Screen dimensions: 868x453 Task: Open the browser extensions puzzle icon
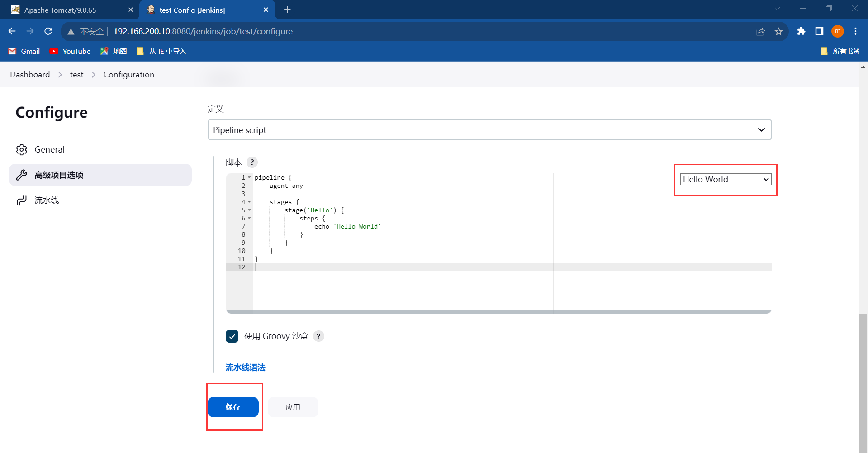pyautogui.click(x=801, y=31)
